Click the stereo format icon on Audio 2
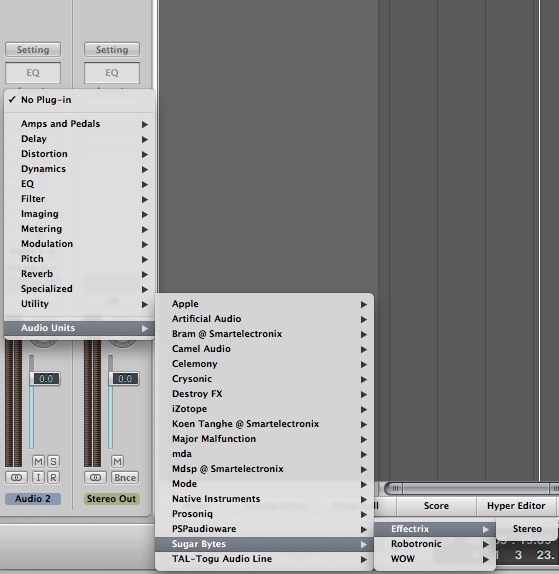Screen dimensions: 559x574 [x=16, y=477]
